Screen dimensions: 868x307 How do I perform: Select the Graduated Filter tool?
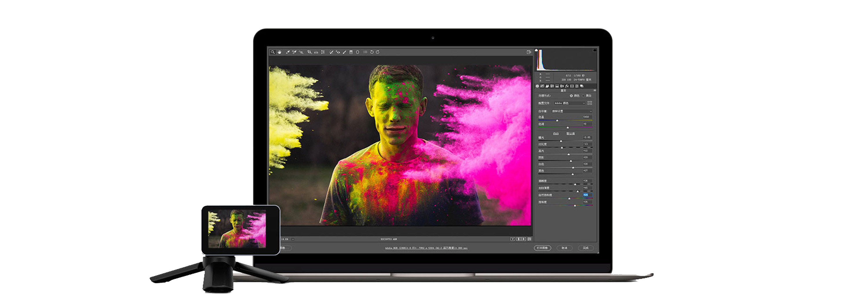(351, 52)
